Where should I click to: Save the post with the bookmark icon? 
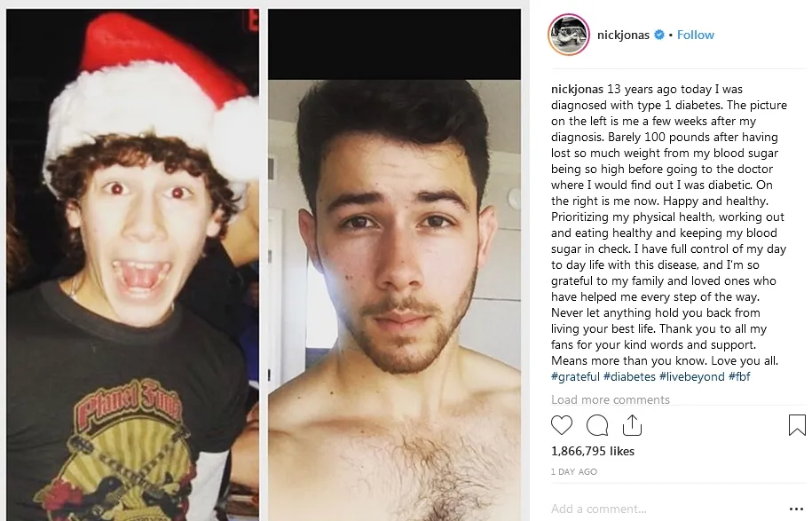click(x=796, y=425)
